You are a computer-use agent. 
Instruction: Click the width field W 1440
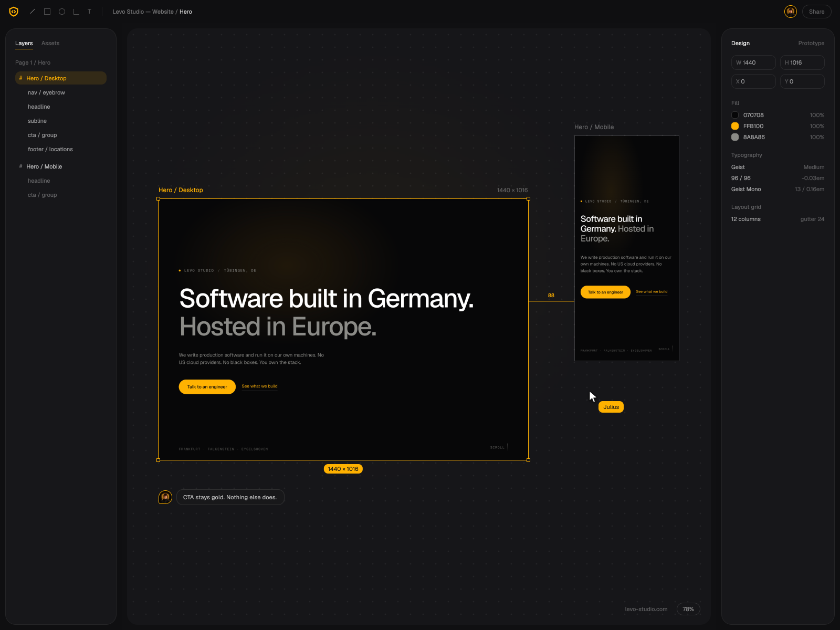click(753, 62)
